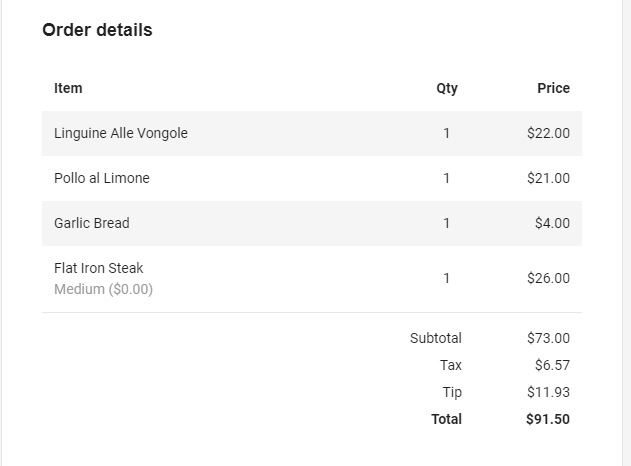Click the $11.93 tip amount
This screenshot has width=631, height=466.
[x=548, y=392]
